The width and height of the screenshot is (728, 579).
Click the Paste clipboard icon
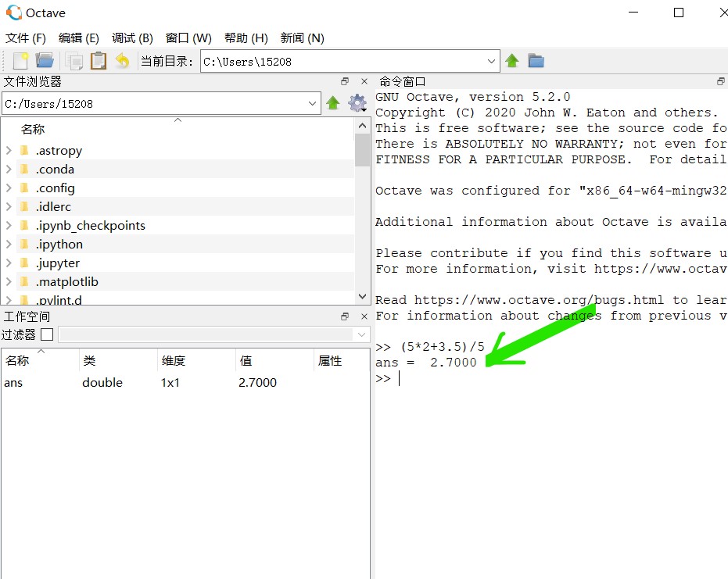point(98,61)
